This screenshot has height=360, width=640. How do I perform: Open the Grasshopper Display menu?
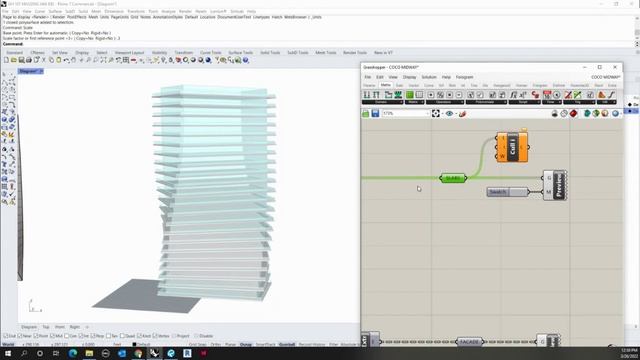[x=409, y=77]
